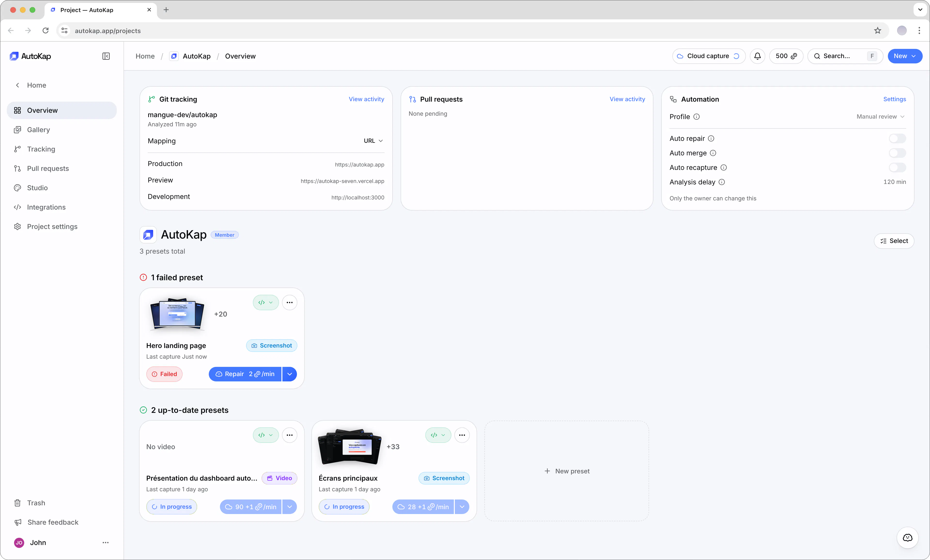930x560 pixels.
Task: Open a new browser tab
Action: coord(166,10)
